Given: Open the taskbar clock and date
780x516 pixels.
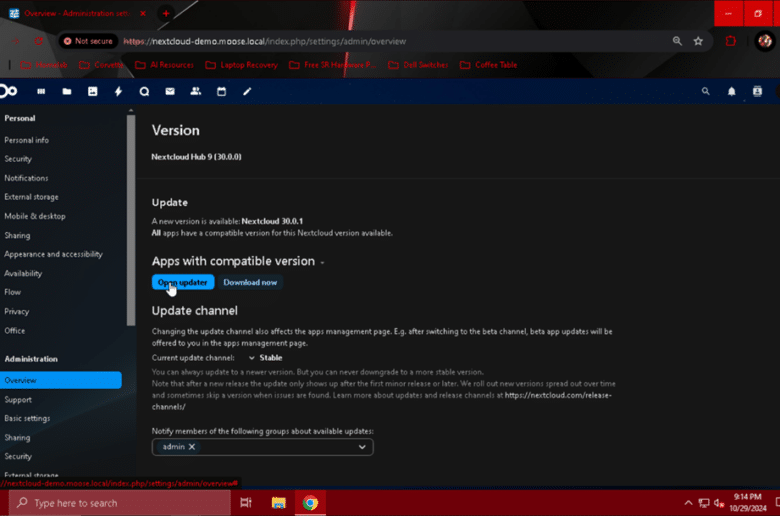Looking at the screenshot, I should 748,503.
